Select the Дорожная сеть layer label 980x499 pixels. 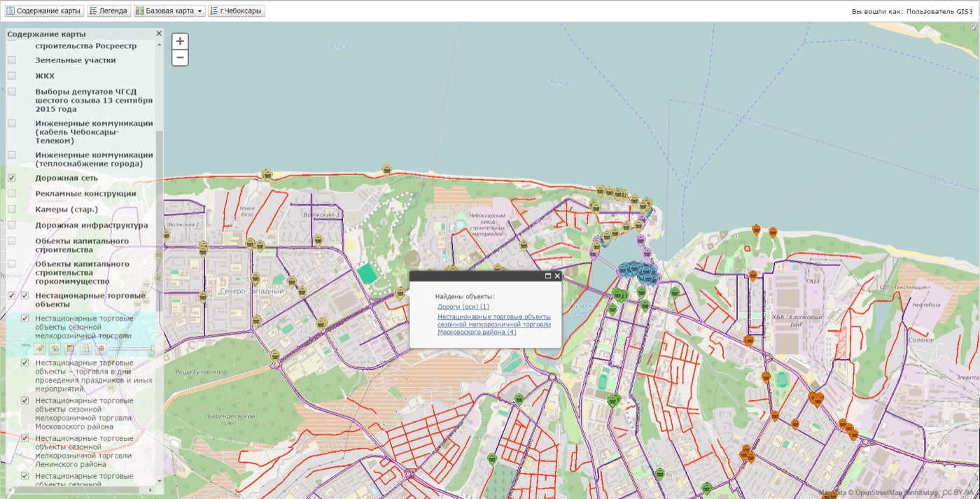pos(66,178)
